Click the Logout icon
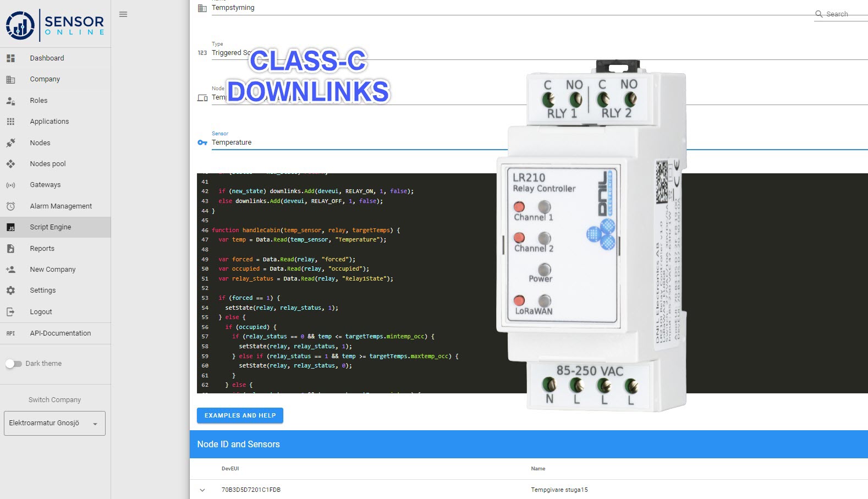 click(10, 312)
